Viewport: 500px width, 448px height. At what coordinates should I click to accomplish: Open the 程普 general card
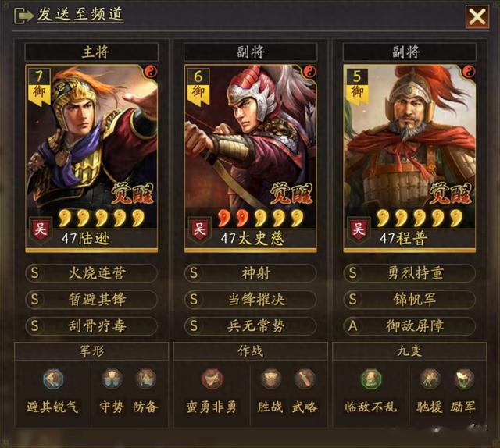409,158
